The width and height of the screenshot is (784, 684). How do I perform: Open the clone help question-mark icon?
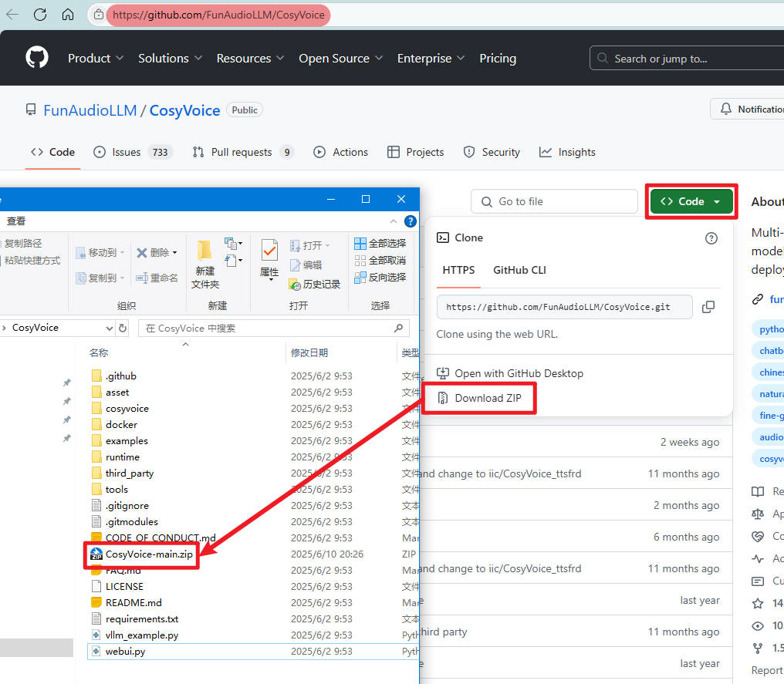[x=711, y=238]
